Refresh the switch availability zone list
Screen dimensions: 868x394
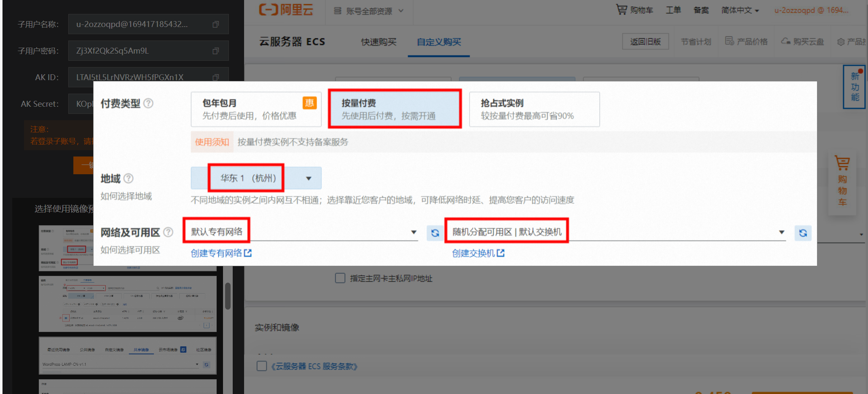pos(803,233)
